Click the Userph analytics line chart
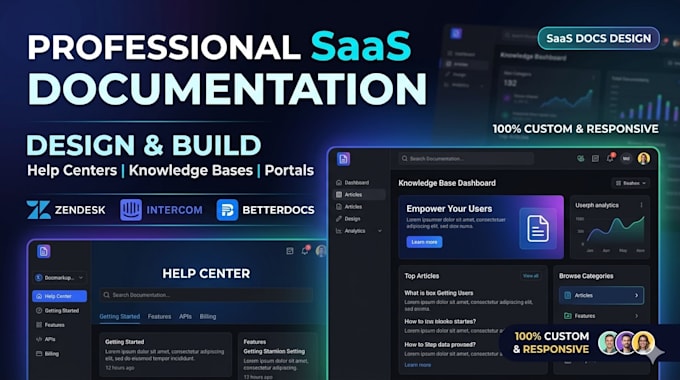Image resolution: width=680 pixels, height=380 pixels. click(614, 230)
